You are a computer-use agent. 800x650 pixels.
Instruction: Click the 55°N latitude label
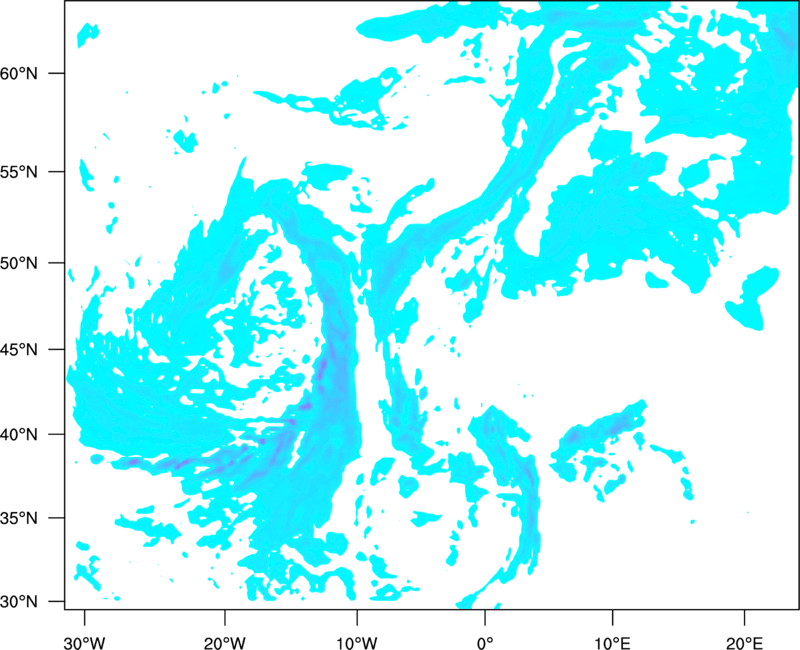(x=19, y=172)
